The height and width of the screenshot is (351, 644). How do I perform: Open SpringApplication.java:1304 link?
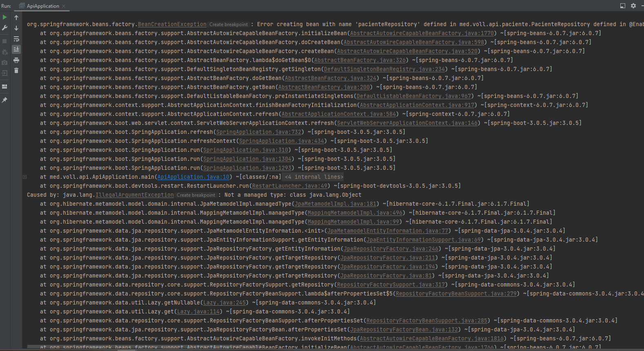[x=247, y=159]
